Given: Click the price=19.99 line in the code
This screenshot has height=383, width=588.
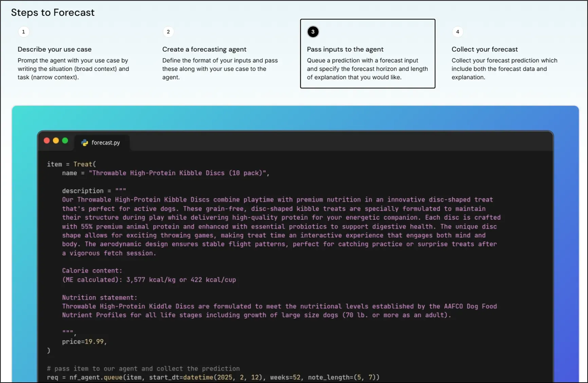Looking at the screenshot, I should (84, 342).
